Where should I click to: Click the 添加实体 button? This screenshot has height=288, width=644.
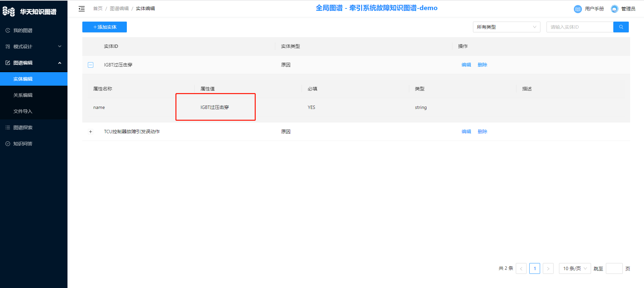tap(105, 27)
